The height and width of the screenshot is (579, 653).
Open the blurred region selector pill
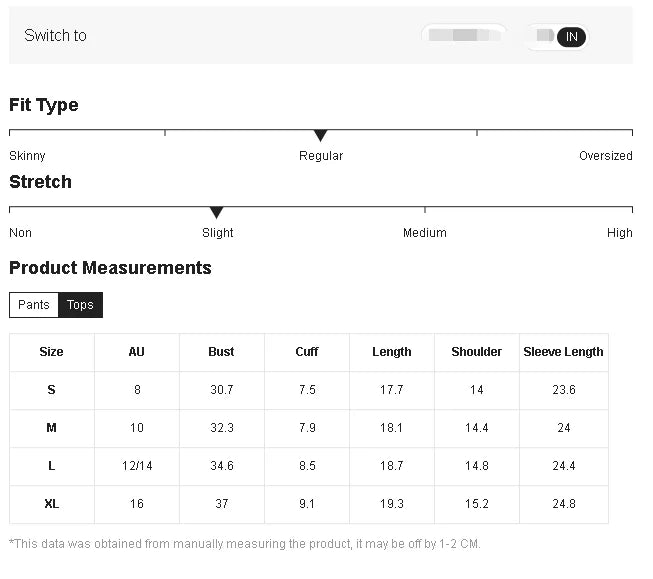(463, 36)
